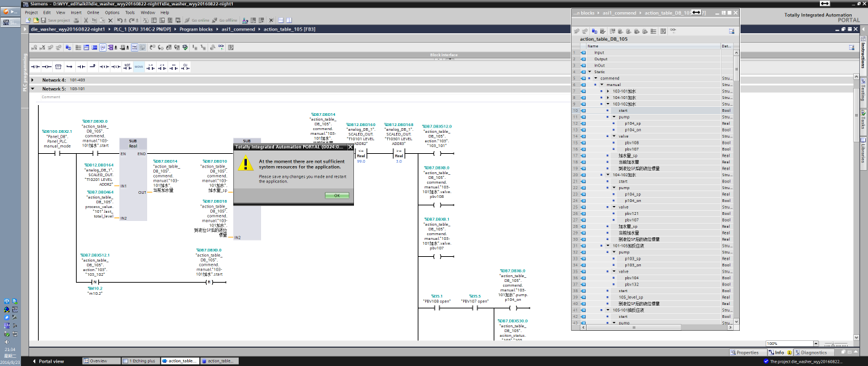Open the Project menu
This screenshot has height=366, width=868.
click(31, 12)
